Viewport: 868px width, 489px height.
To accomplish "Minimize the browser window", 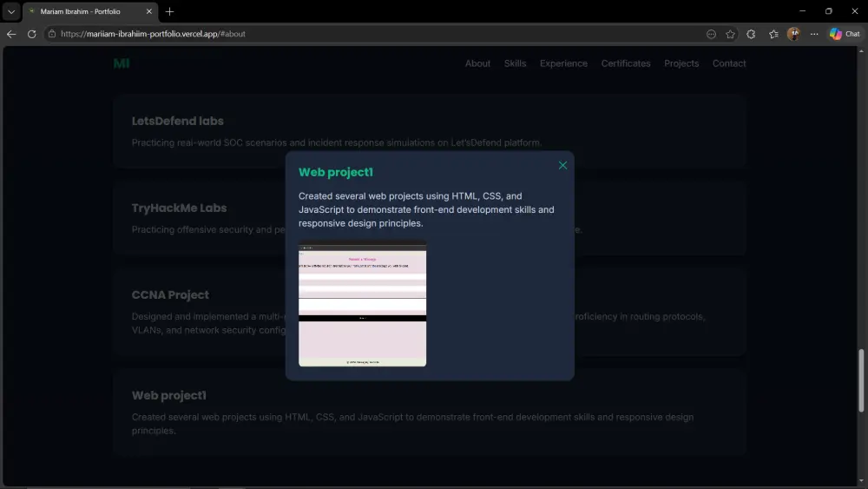I will [x=802, y=11].
